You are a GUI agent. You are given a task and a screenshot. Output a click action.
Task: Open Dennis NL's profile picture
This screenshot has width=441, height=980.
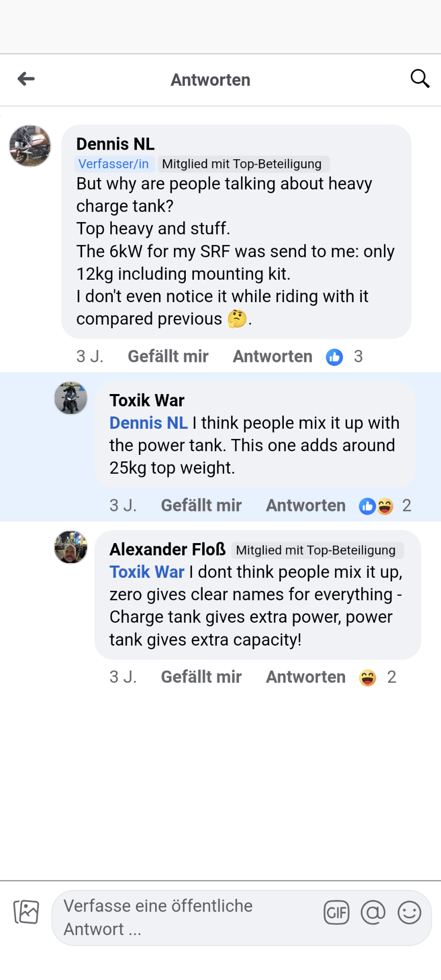(30, 146)
